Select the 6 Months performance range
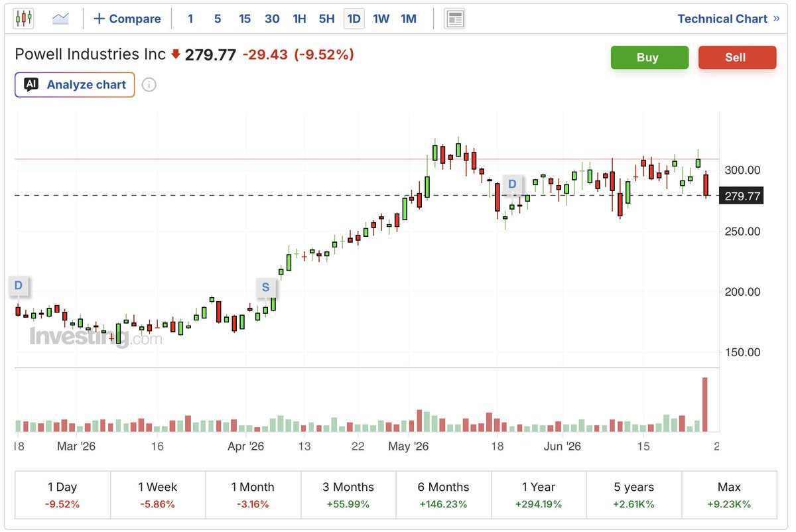The width and height of the screenshot is (796, 532). point(444,496)
